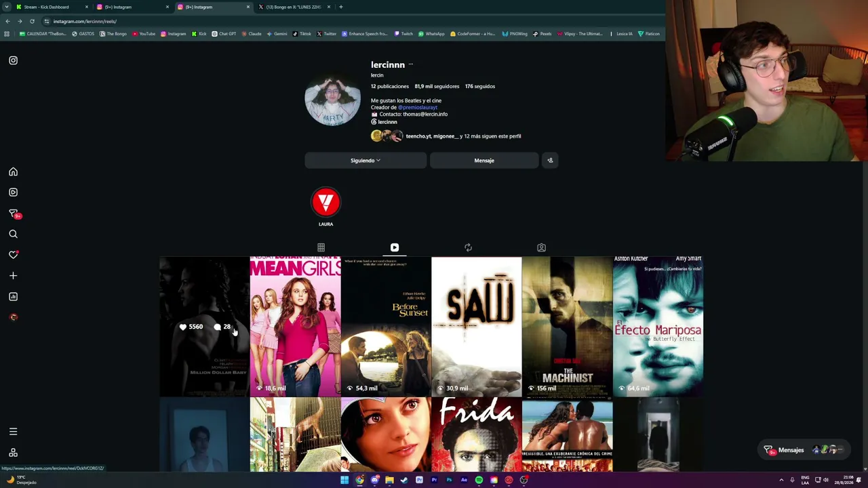Image resolution: width=868 pixels, height=488 pixels.
Task: Open the dashboard chart icon in sidebar
Action: tap(13, 296)
